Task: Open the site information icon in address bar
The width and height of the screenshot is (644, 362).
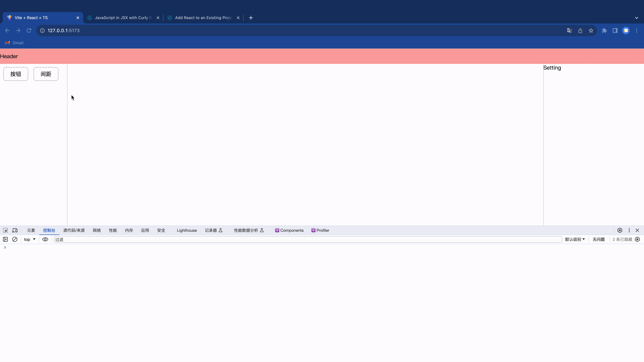Action: pos(42,30)
